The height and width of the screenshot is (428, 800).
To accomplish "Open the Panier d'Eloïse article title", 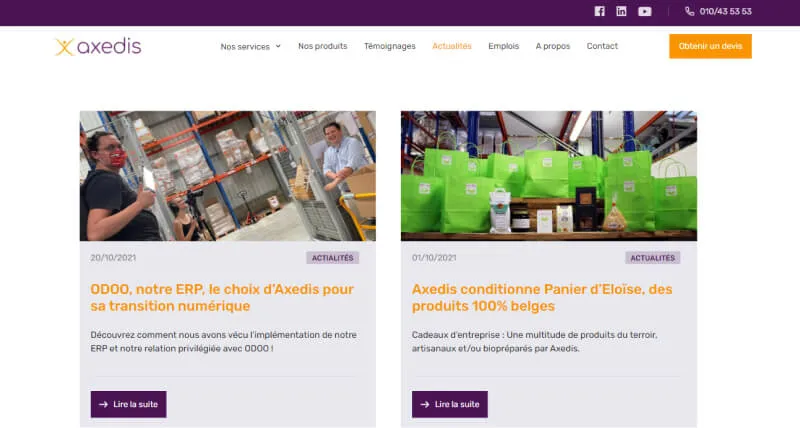I will (x=542, y=297).
